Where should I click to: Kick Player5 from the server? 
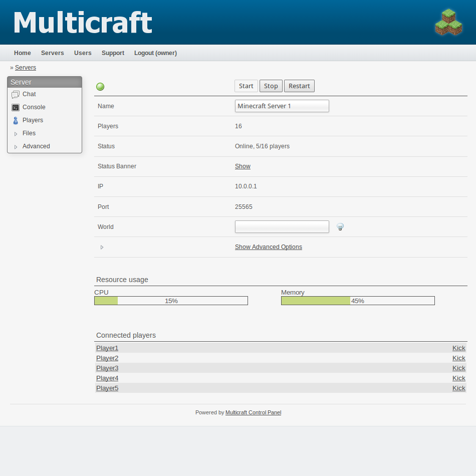[x=458, y=388]
